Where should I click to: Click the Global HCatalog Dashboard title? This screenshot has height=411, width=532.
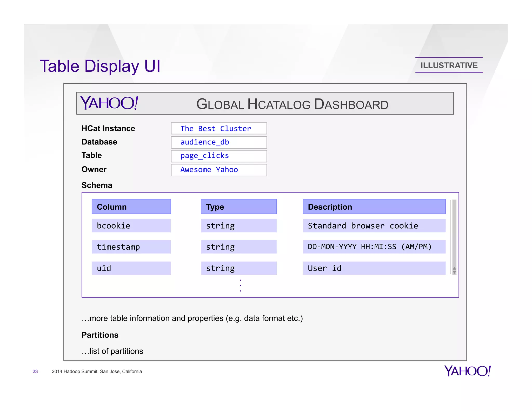coord(292,104)
